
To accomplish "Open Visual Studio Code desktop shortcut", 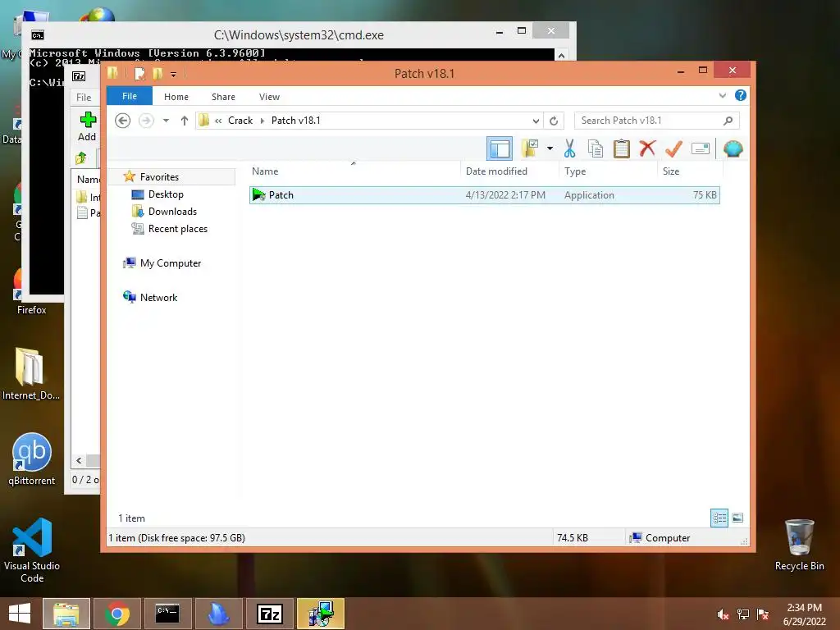I will click(x=32, y=550).
